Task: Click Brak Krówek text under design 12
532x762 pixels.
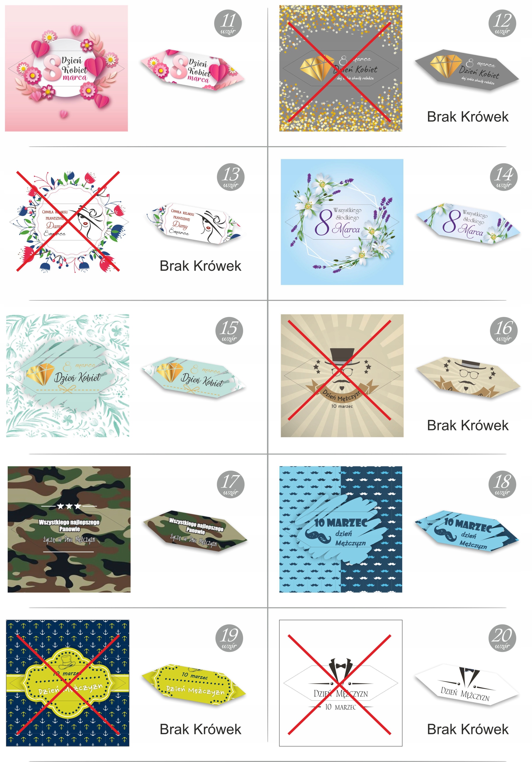Action: (467, 116)
